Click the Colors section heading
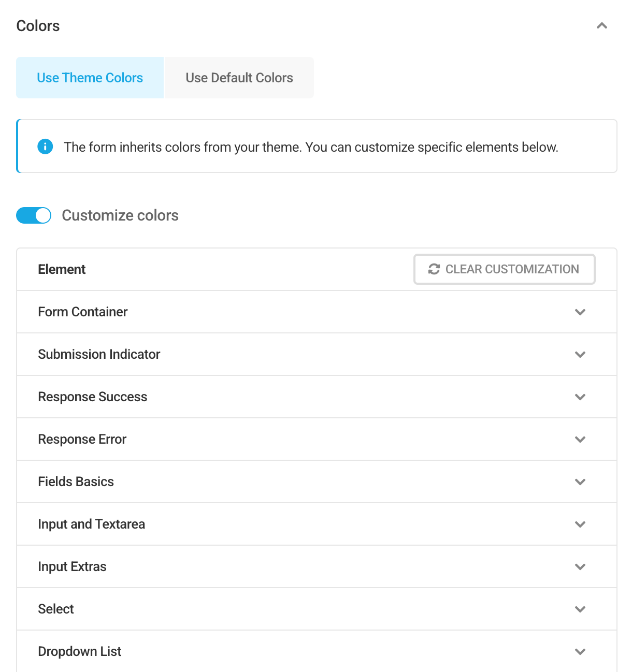This screenshot has height=672, width=632. 38,26
